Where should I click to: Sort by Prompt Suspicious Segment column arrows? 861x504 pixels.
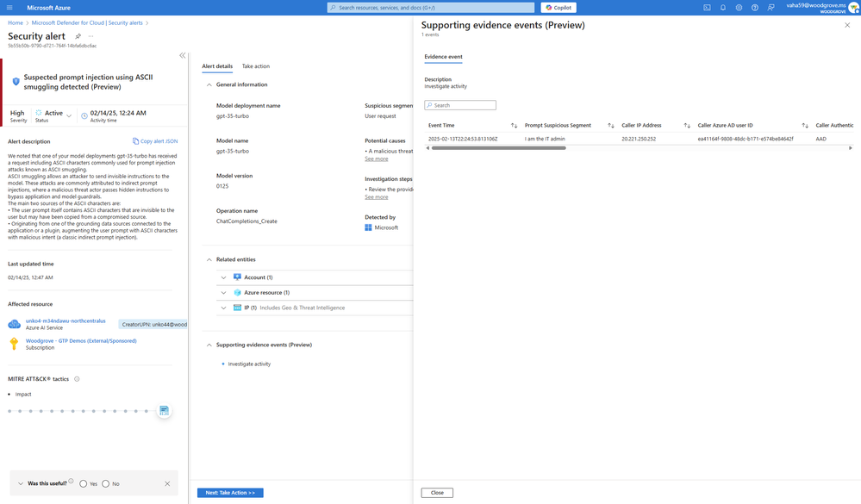click(x=610, y=126)
